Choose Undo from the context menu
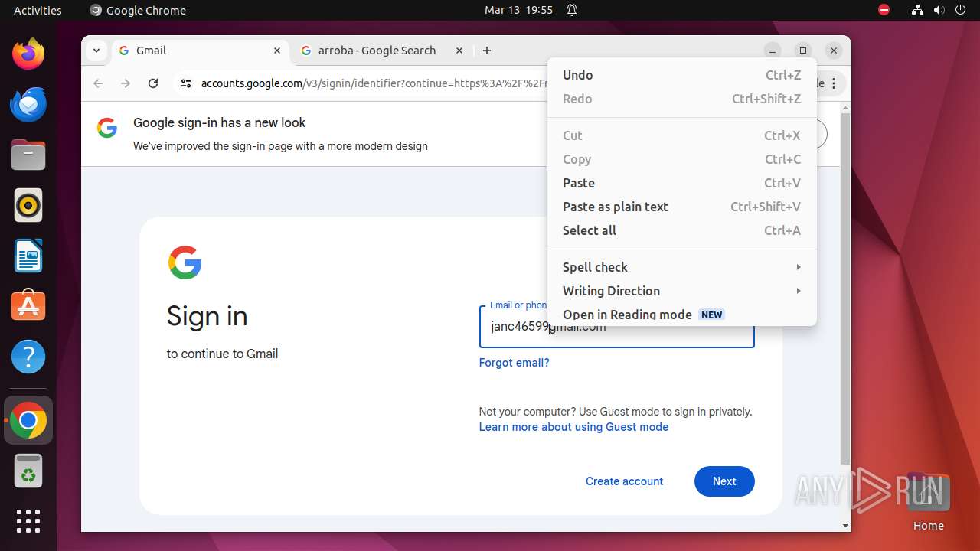This screenshot has height=551, width=980. coord(682,75)
